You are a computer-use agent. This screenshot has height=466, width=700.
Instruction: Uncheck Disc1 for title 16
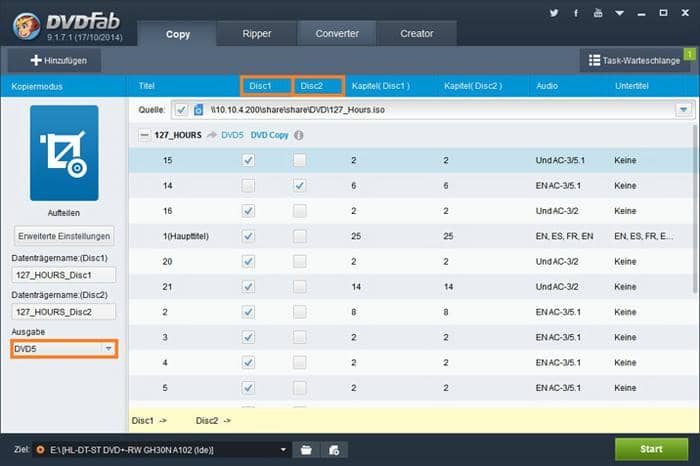click(248, 211)
